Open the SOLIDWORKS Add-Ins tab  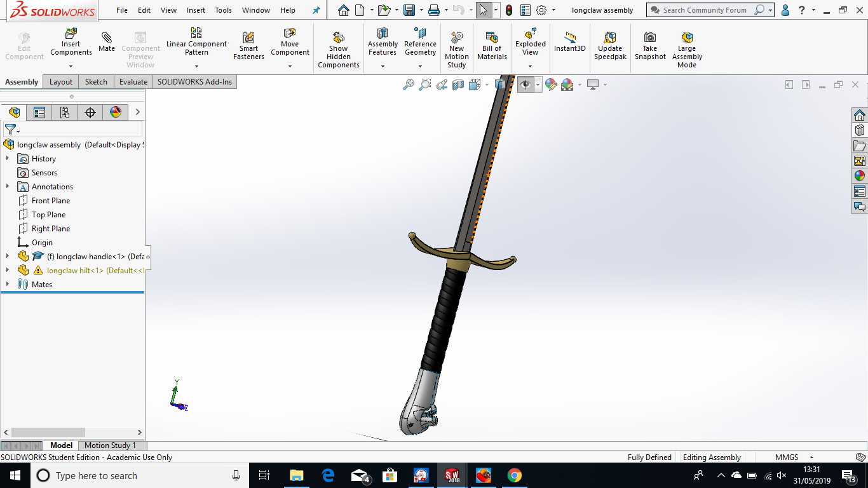[195, 82]
